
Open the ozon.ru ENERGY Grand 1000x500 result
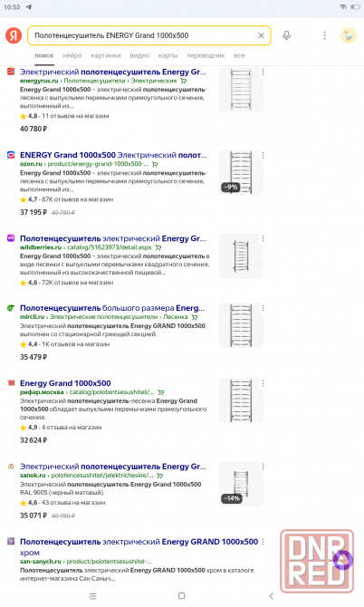[x=113, y=155]
